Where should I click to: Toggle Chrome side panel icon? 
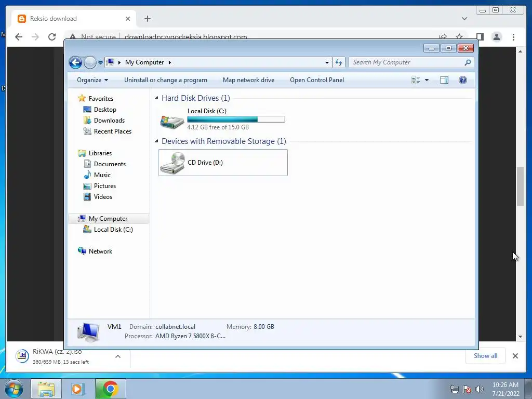[480, 37]
